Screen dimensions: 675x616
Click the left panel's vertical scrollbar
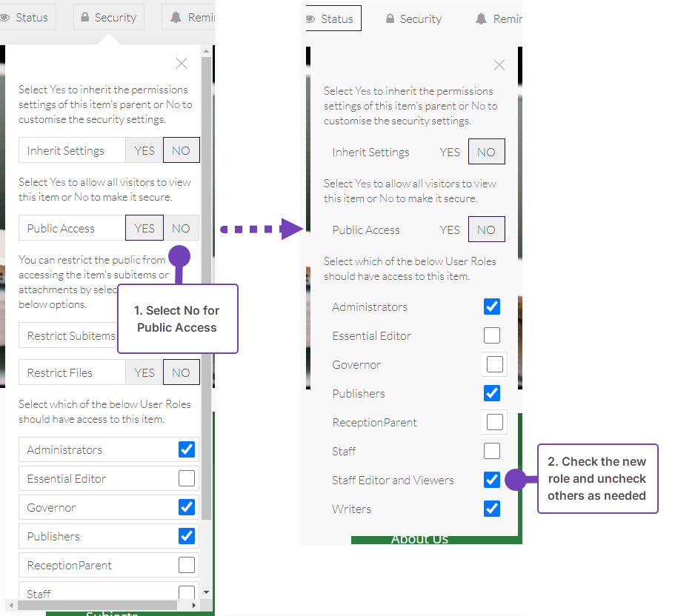coord(206,296)
